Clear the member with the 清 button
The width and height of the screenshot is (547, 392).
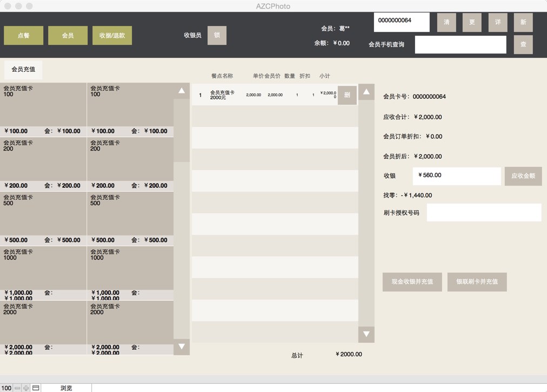(x=446, y=22)
